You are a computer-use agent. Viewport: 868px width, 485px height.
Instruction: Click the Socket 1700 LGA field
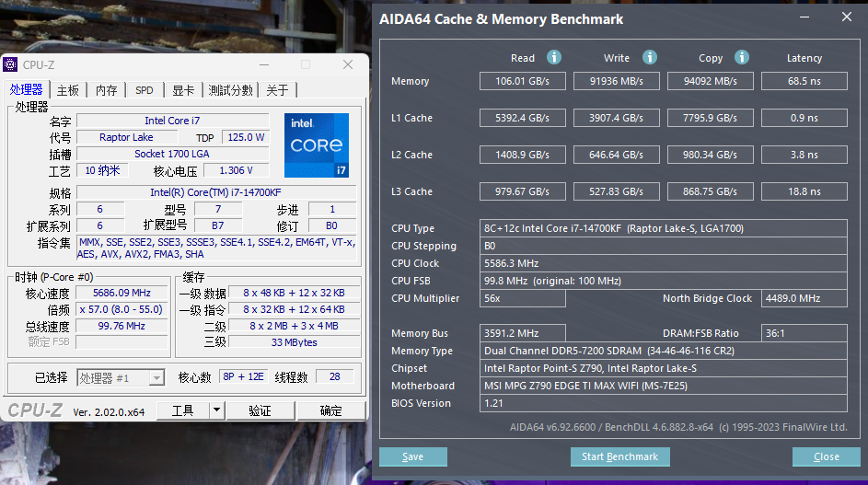pyautogui.click(x=173, y=154)
